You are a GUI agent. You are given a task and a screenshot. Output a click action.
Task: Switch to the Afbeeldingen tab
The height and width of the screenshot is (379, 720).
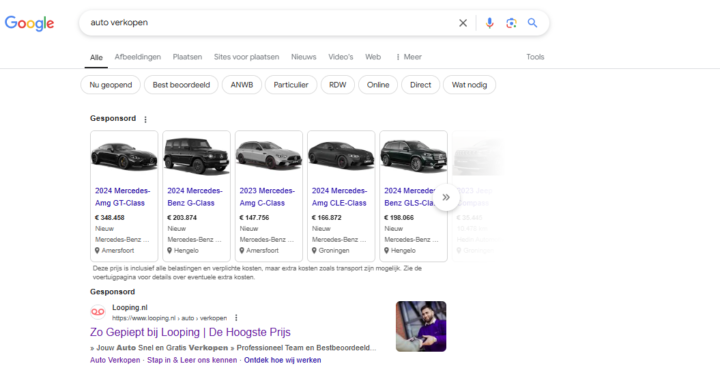point(138,57)
